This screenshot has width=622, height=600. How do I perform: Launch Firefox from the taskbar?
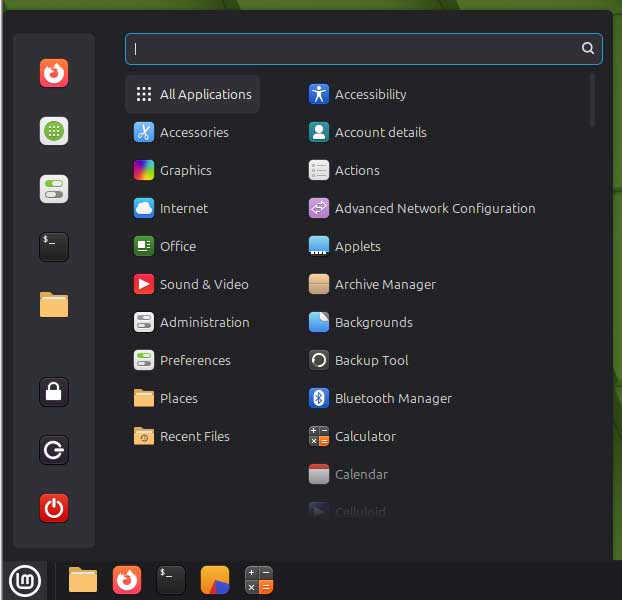pyautogui.click(x=127, y=580)
